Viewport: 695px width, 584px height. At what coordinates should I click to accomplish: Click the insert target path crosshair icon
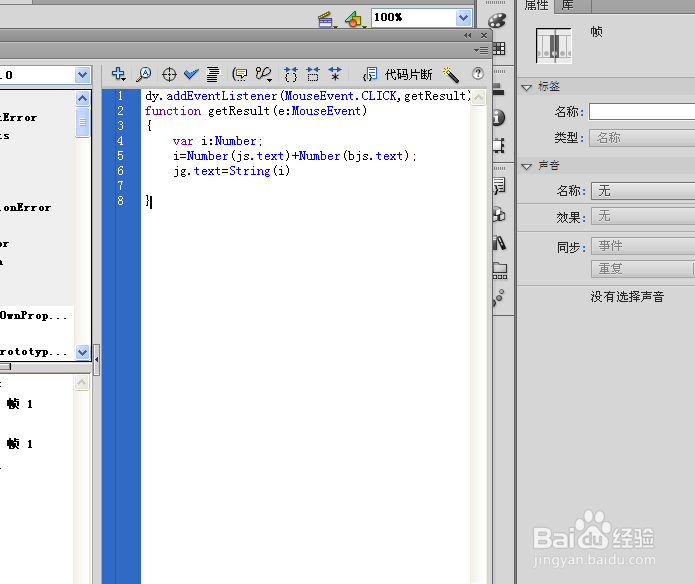(x=169, y=74)
